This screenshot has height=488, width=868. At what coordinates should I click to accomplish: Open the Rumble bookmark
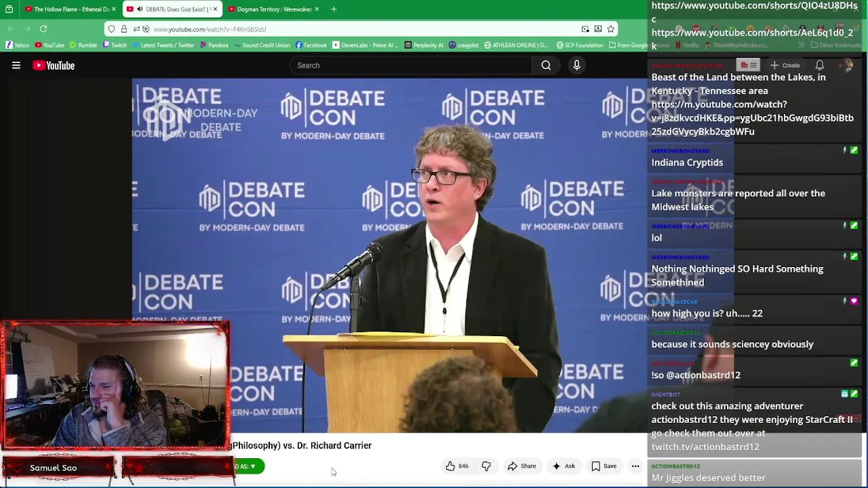(x=83, y=45)
